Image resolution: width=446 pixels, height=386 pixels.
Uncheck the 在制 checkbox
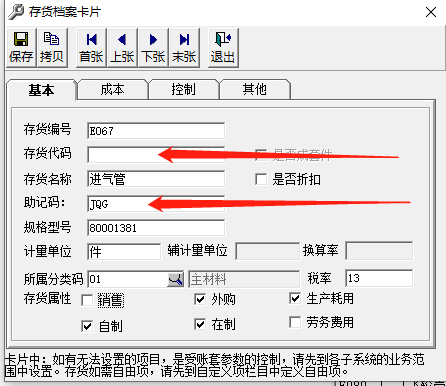coord(200,324)
